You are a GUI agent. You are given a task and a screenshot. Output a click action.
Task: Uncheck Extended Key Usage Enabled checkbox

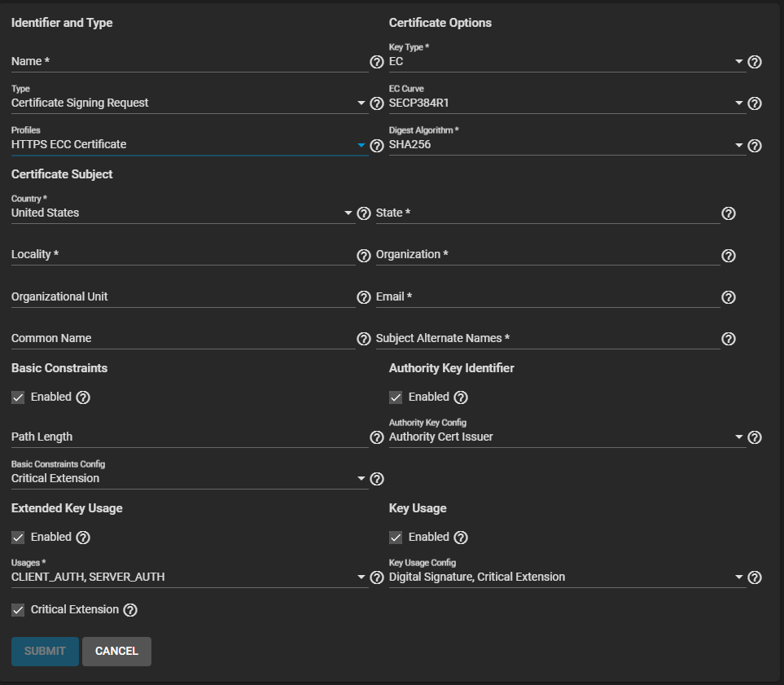pos(18,538)
